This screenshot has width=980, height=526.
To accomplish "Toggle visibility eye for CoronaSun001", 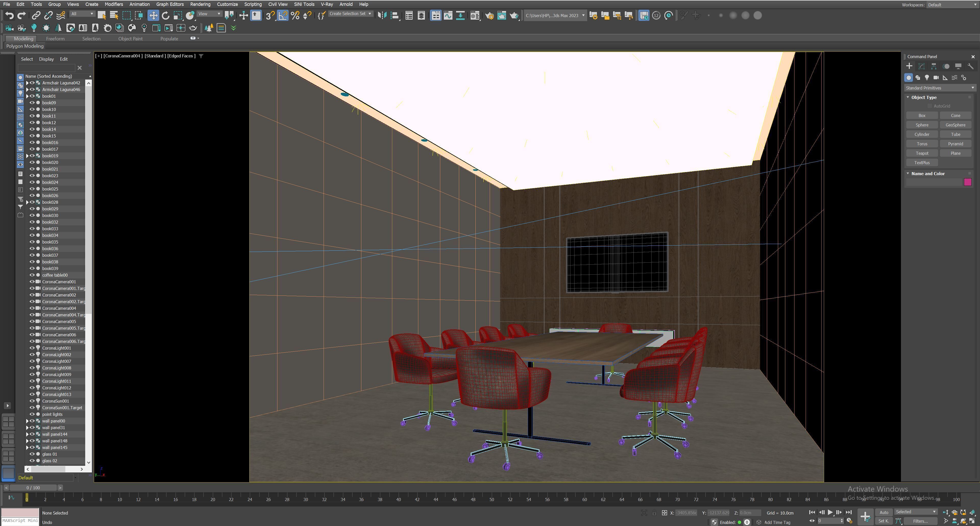I will tap(32, 401).
